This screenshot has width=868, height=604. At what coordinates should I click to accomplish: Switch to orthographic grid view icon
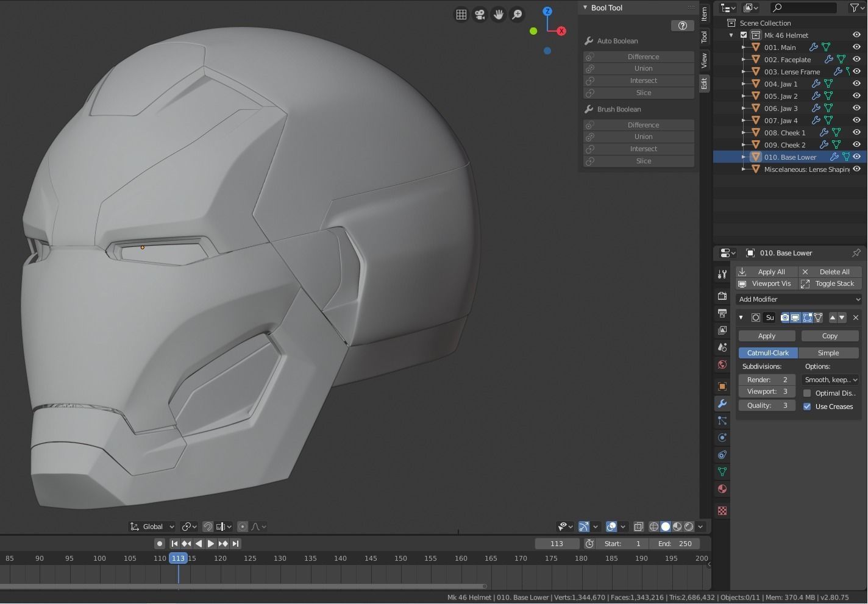(x=461, y=15)
